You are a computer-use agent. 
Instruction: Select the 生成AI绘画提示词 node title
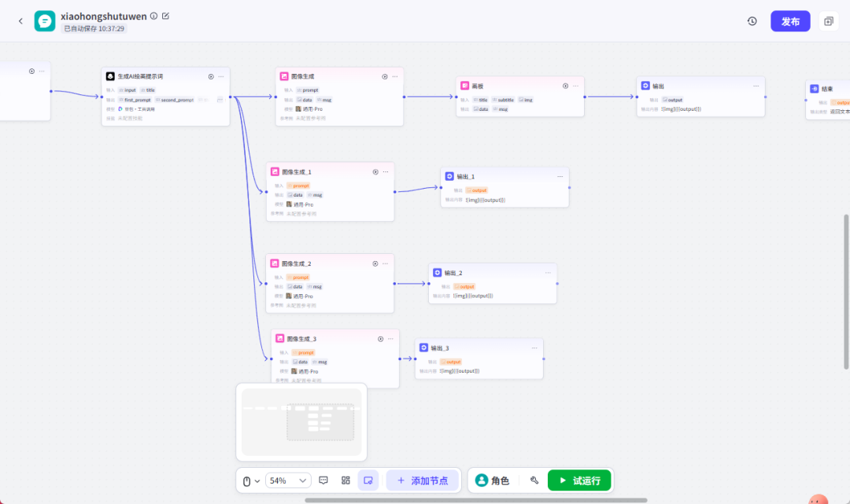pyautogui.click(x=140, y=76)
